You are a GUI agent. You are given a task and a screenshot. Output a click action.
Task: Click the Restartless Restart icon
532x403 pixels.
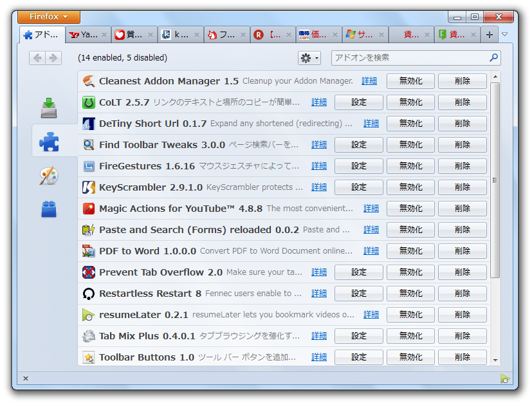coord(89,294)
